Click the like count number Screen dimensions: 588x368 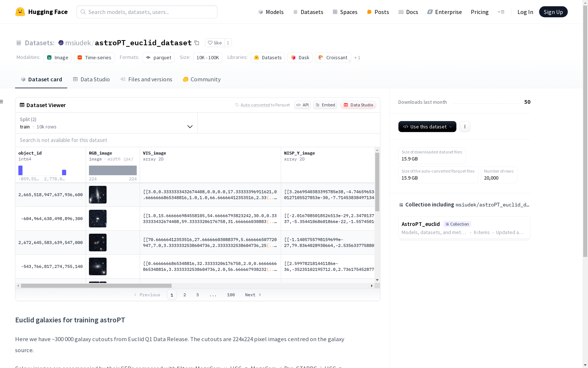[x=228, y=43]
